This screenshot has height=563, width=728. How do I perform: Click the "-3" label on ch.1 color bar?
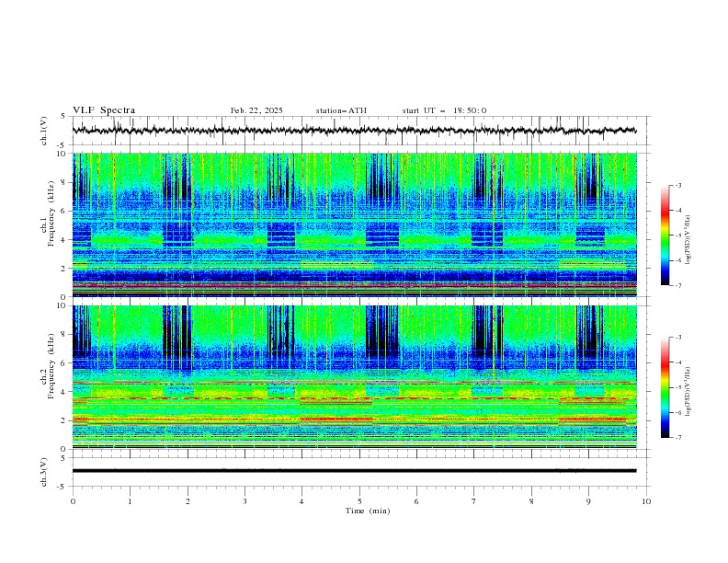[678, 185]
